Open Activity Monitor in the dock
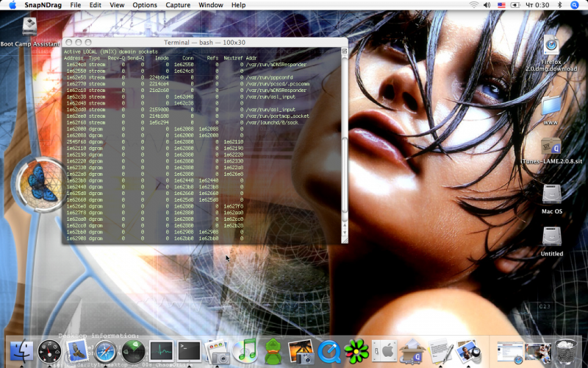588x368 pixels. (161, 352)
